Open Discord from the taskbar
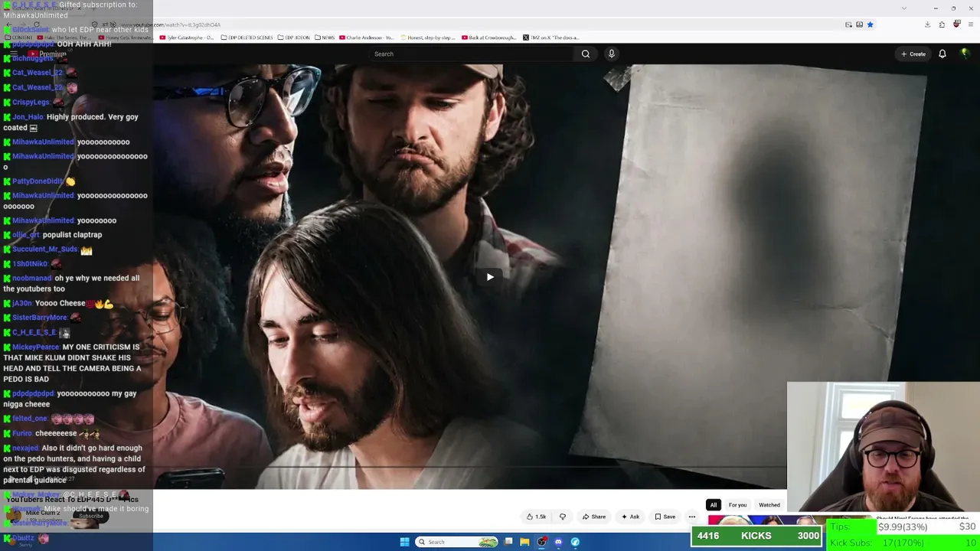This screenshot has width=980, height=551. coord(558,542)
